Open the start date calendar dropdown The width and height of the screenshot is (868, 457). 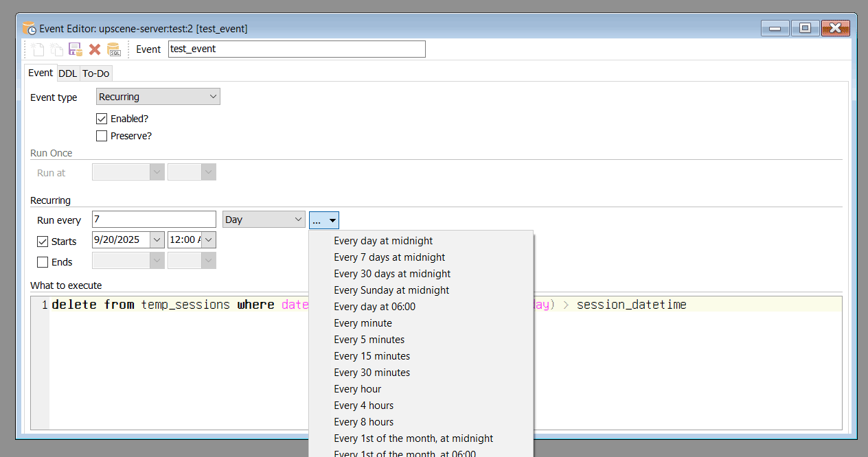[x=157, y=239]
